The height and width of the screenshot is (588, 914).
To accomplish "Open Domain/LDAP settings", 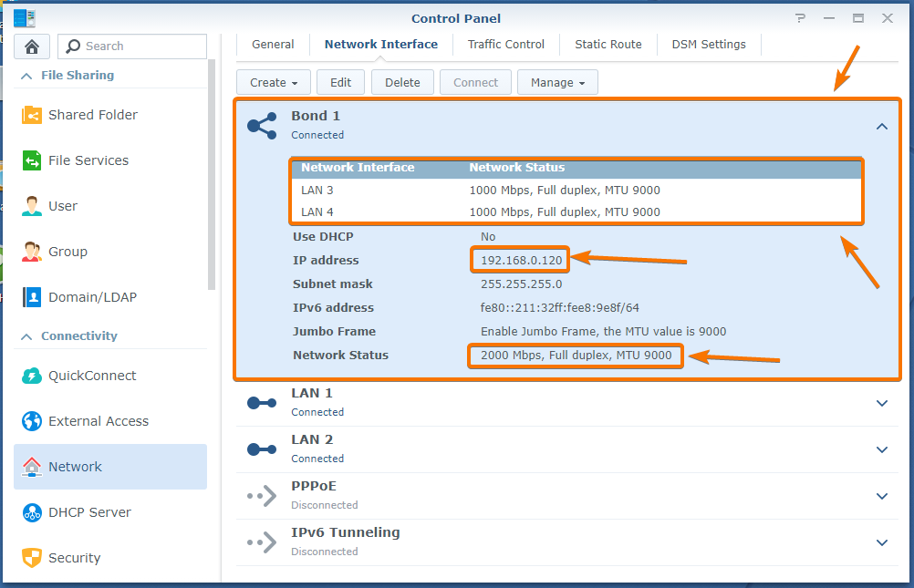I will 92,297.
